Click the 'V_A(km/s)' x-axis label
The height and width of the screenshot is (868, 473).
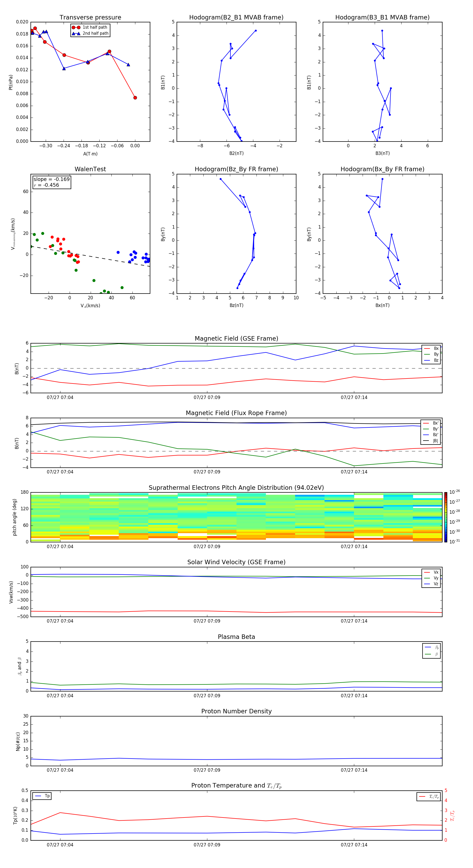click(90, 306)
